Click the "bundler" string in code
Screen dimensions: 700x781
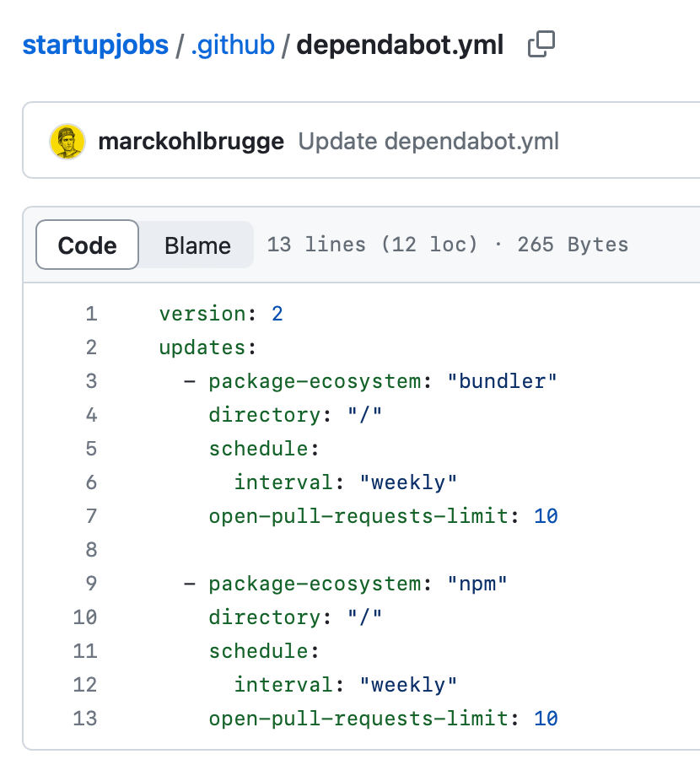coord(502,381)
